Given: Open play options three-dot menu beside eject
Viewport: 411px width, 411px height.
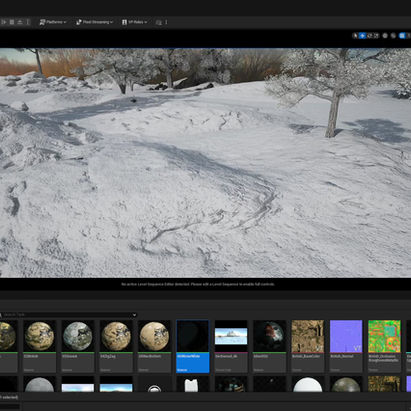Looking at the screenshot, I should [x=28, y=22].
